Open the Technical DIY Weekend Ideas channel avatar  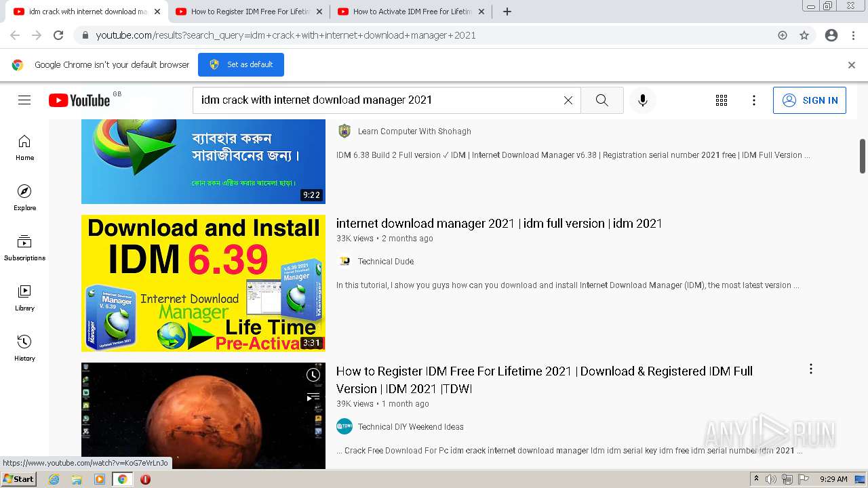[x=344, y=427]
